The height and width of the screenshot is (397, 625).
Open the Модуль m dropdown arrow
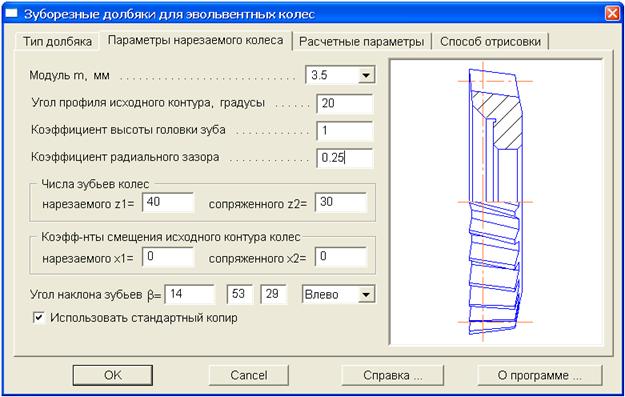tap(366, 75)
